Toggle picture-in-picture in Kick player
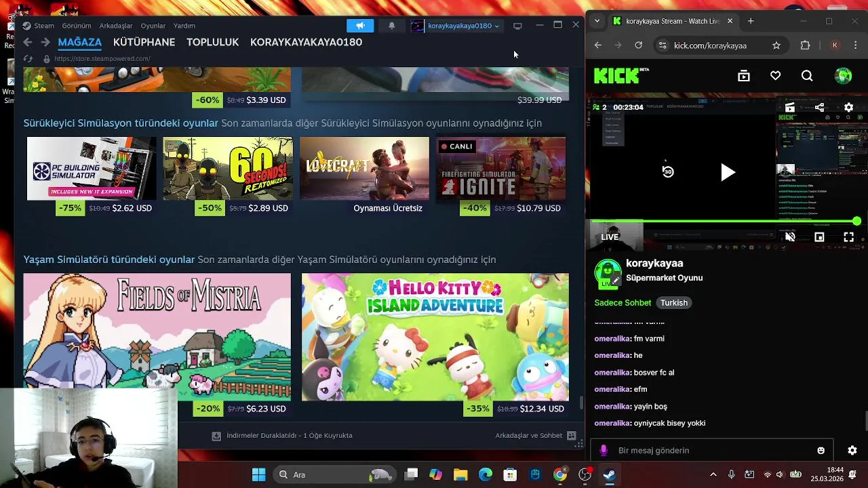This screenshot has width=868, height=488. tap(819, 237)
